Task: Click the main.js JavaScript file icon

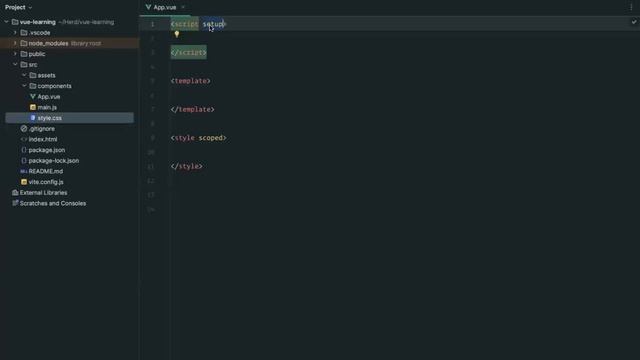Action: pos(33,107)
